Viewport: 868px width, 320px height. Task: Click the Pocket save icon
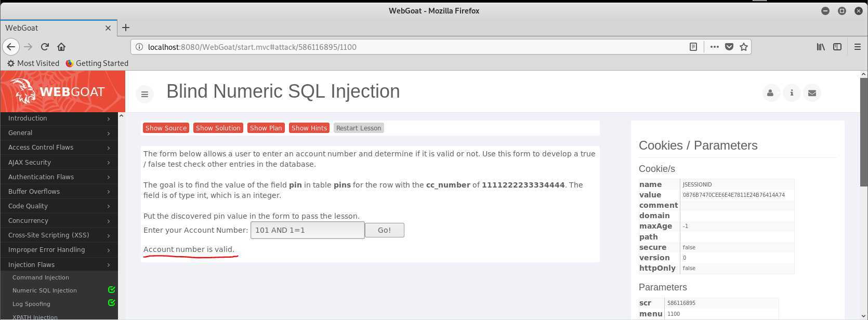point(729,47)
